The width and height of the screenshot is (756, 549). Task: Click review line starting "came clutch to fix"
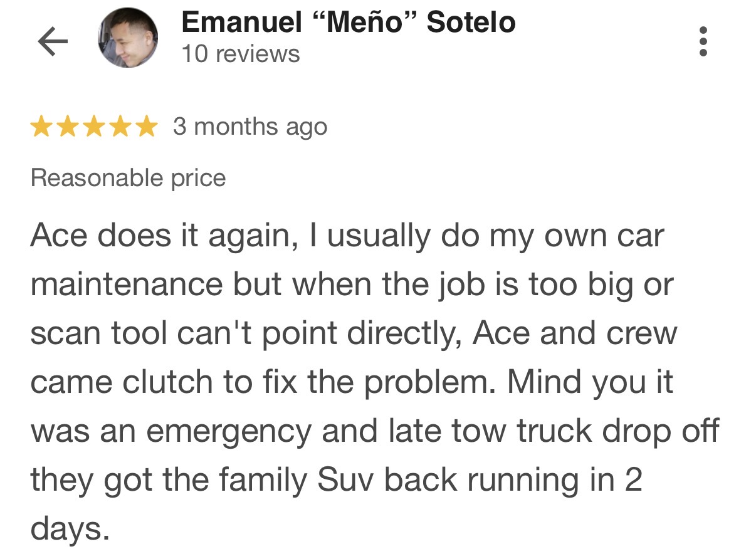(351, 382)
